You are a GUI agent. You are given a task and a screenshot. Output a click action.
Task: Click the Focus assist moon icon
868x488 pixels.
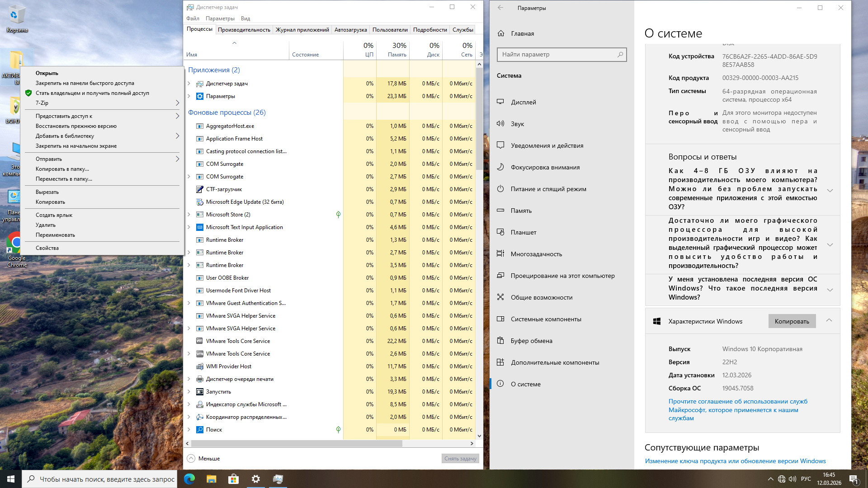pyautogui.click(x=500, y=167)
